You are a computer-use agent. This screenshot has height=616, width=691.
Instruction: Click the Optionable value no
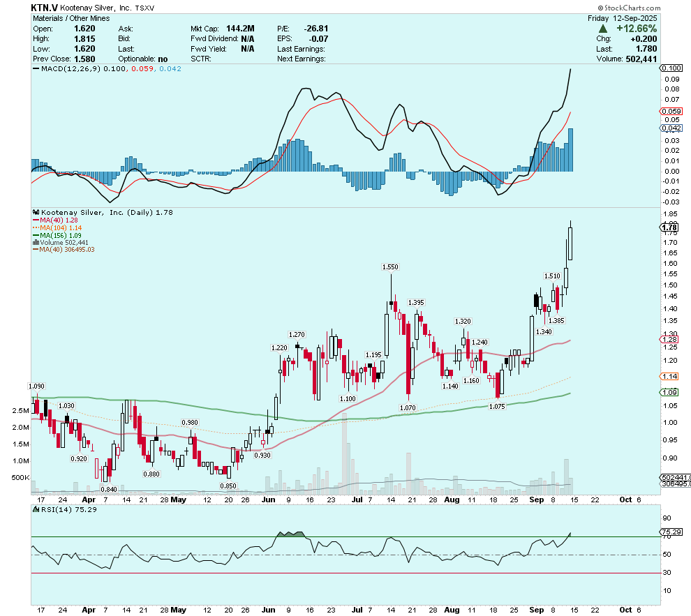(x=163, y=59)
